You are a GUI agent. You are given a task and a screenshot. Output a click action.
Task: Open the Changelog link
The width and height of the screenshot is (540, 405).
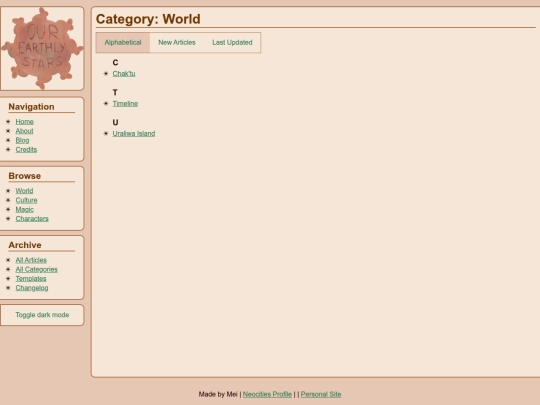(32, 288)
